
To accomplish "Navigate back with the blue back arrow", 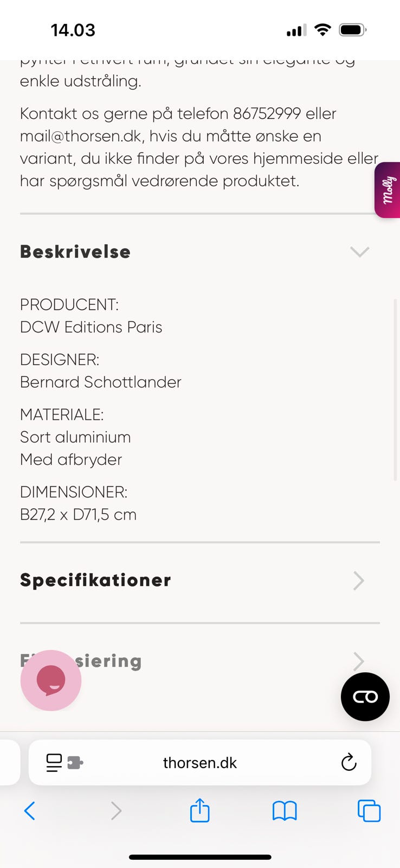I will [x=30, y=811].
